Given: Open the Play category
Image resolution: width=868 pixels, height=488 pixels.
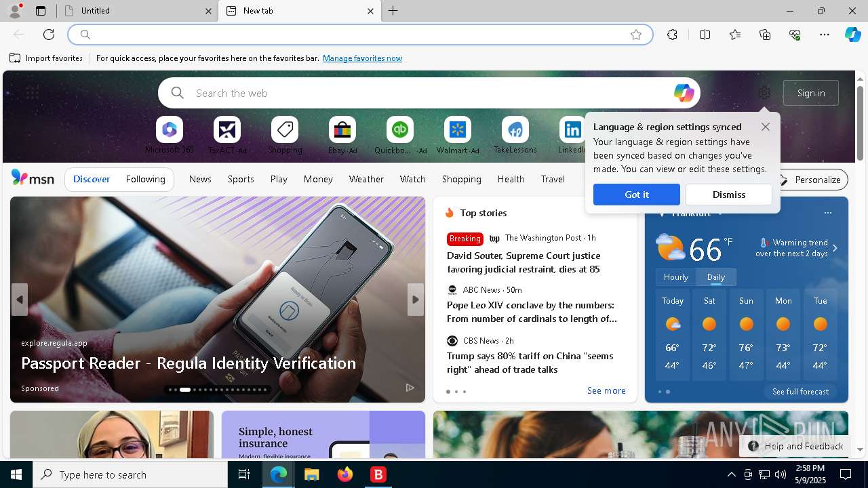Looking at the screenshot, I should click(279, 179).
